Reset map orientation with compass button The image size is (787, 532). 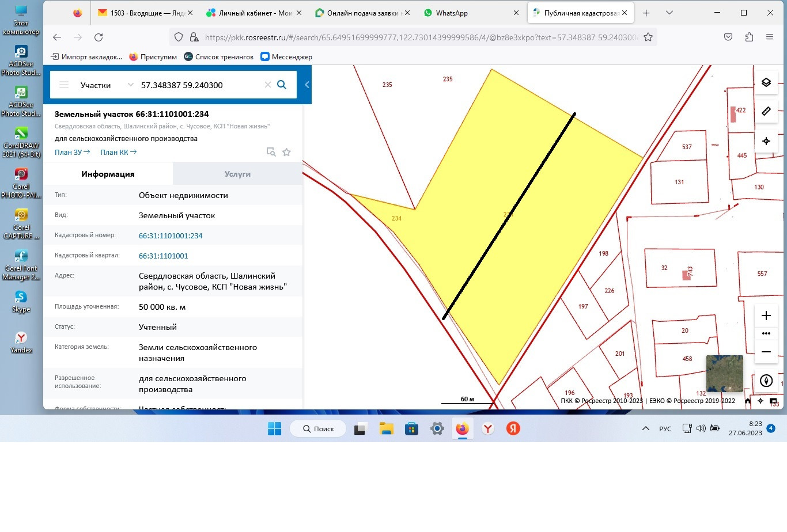coord(766,381)
